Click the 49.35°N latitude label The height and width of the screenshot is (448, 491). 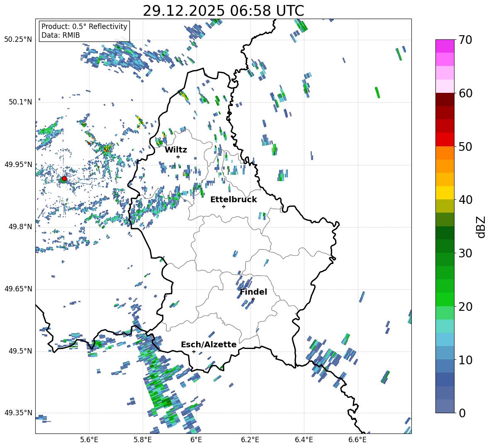pyautogui.click(x=18, y=413)
